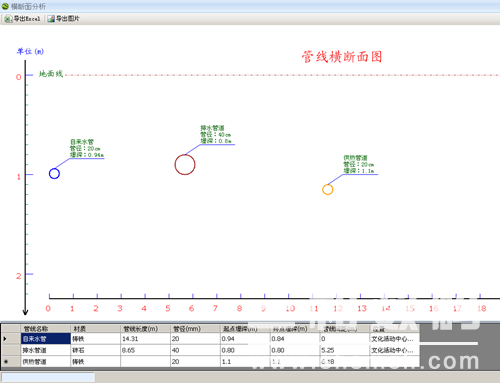Click the green 横断面分析 window icon
500x383 pixels.
pos(5,6)
